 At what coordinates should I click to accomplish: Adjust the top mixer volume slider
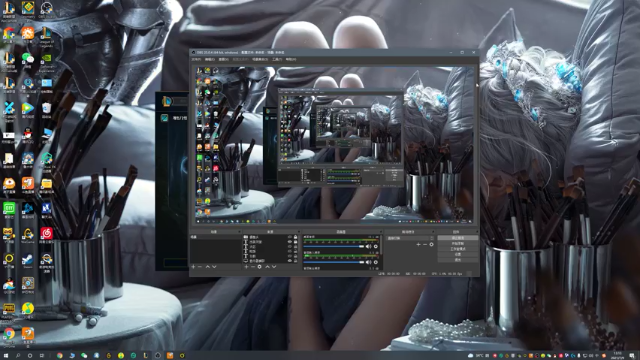334,247
